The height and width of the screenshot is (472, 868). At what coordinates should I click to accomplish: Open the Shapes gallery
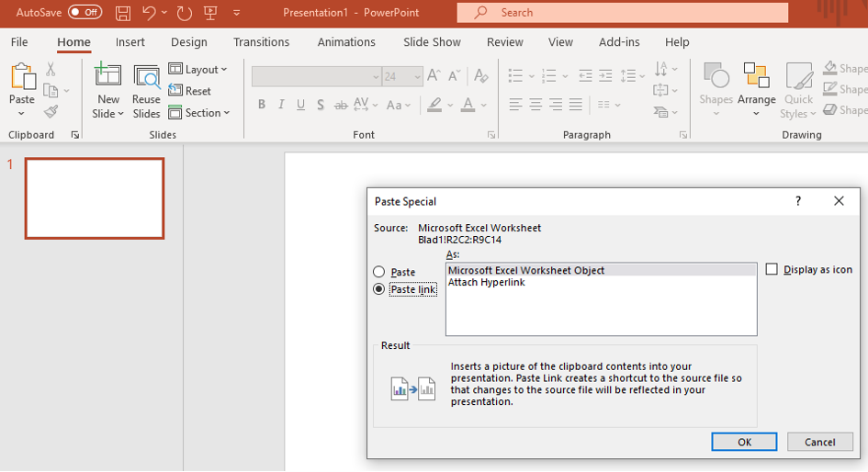(716, 90)
